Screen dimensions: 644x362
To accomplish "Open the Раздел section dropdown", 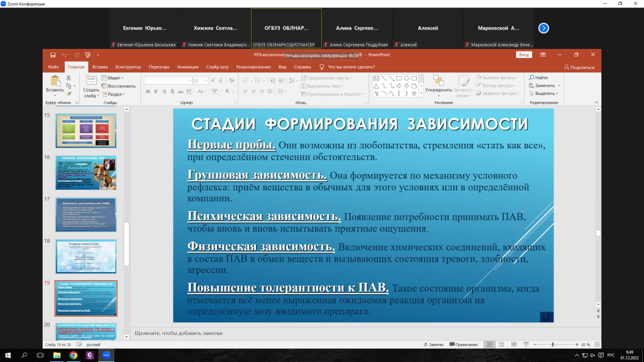I will click(113, 94).
